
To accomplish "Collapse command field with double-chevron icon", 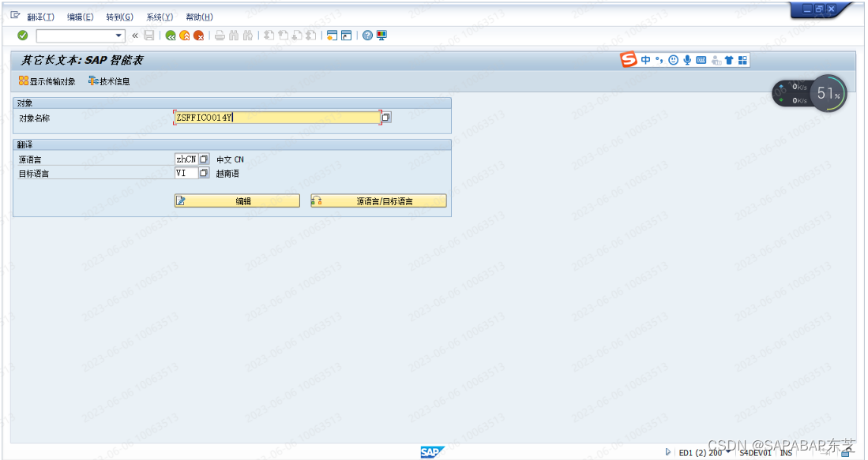I will [x=134, y=36].
